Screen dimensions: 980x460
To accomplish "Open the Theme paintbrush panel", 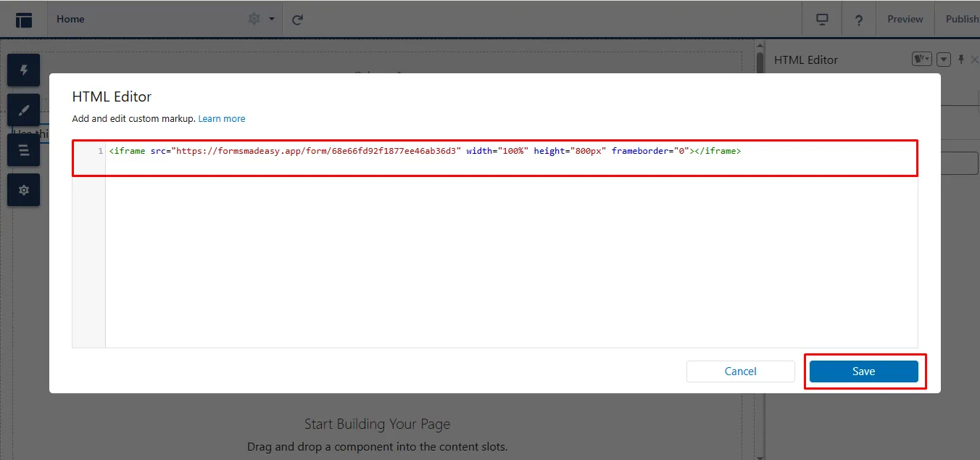I will tap(24, 110).
